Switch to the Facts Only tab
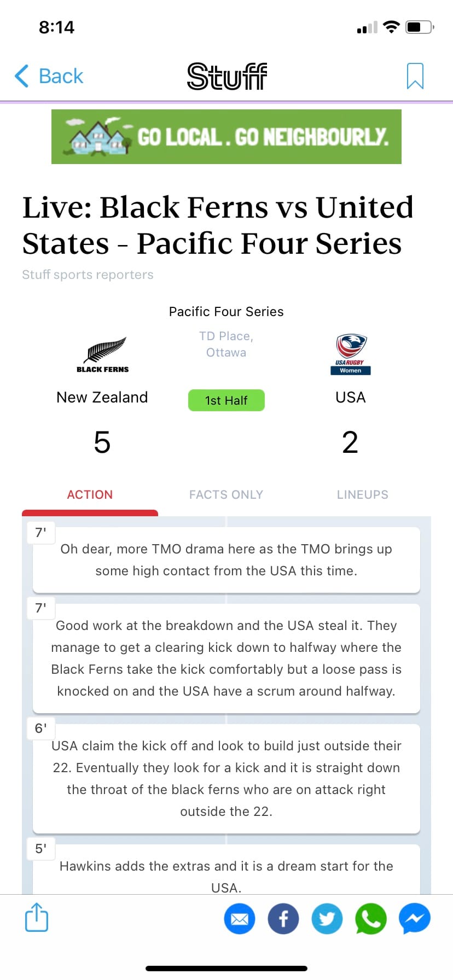453x980 pixels. click(226, 494)
